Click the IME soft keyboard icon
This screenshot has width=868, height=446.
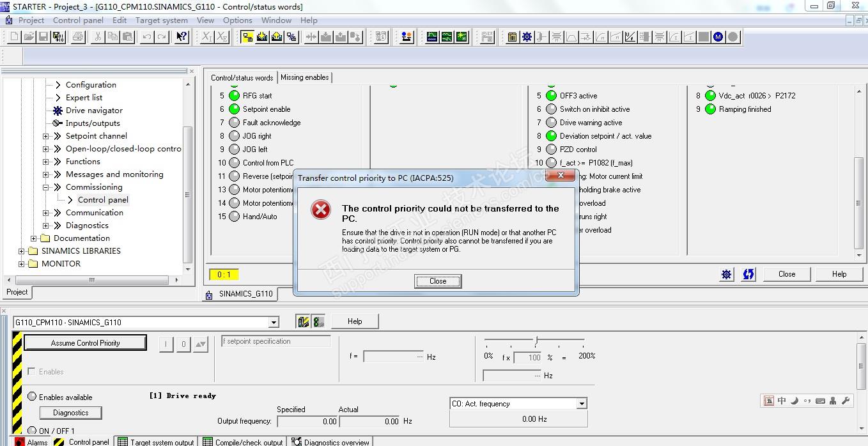(x=820, y=401)
